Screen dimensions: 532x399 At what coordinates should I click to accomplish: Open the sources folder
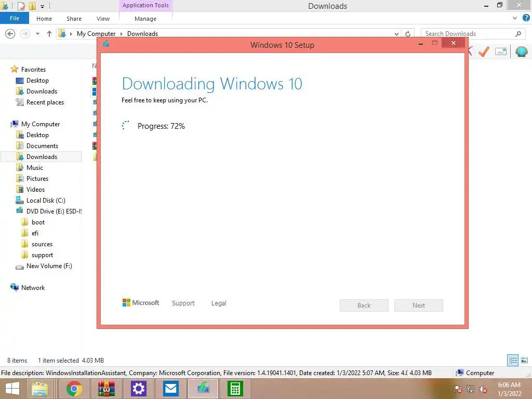42,244
